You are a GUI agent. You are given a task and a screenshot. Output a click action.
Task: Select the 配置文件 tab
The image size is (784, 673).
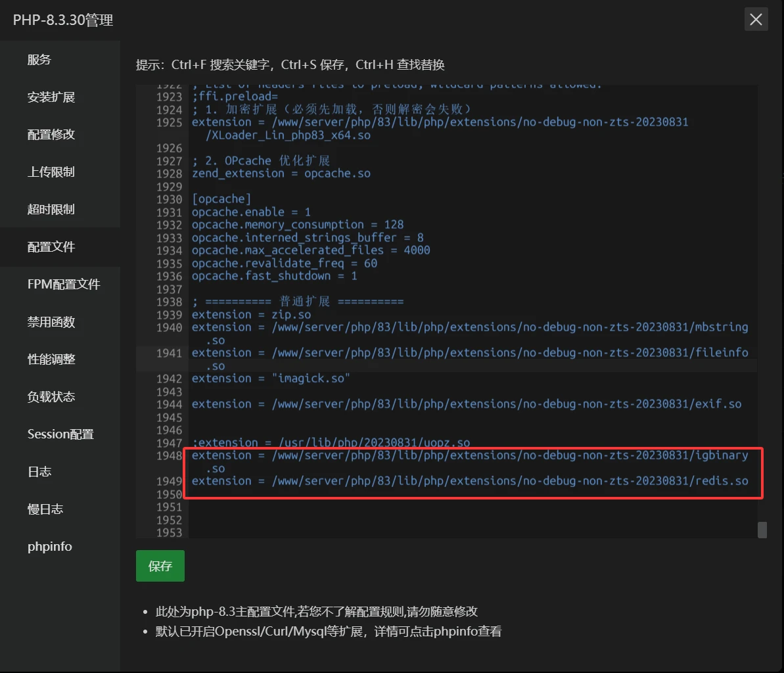(x=51, y=247)
